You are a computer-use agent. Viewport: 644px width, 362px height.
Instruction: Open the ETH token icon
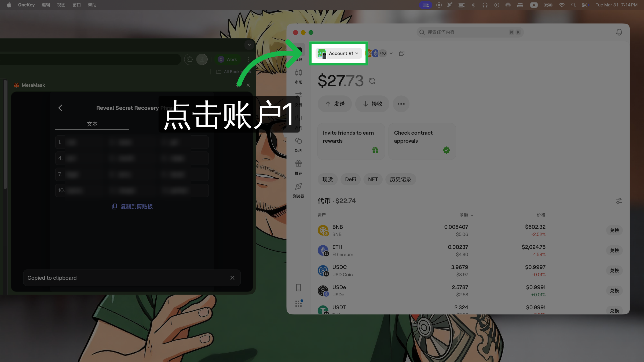click(x=323, y=250)
